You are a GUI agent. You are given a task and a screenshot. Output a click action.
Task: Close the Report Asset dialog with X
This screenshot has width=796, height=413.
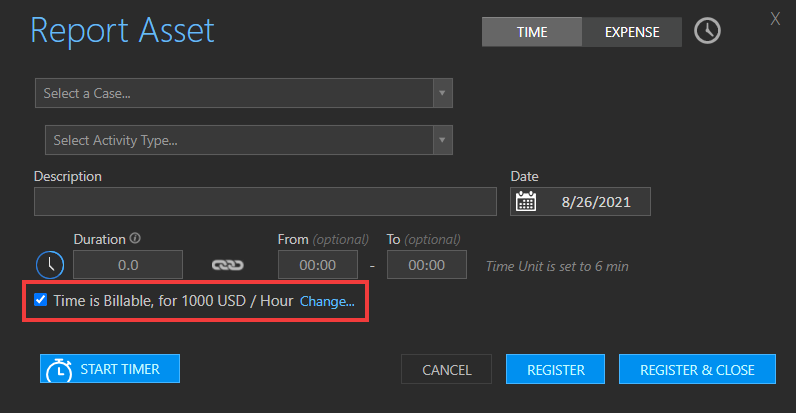click(775, 19)
